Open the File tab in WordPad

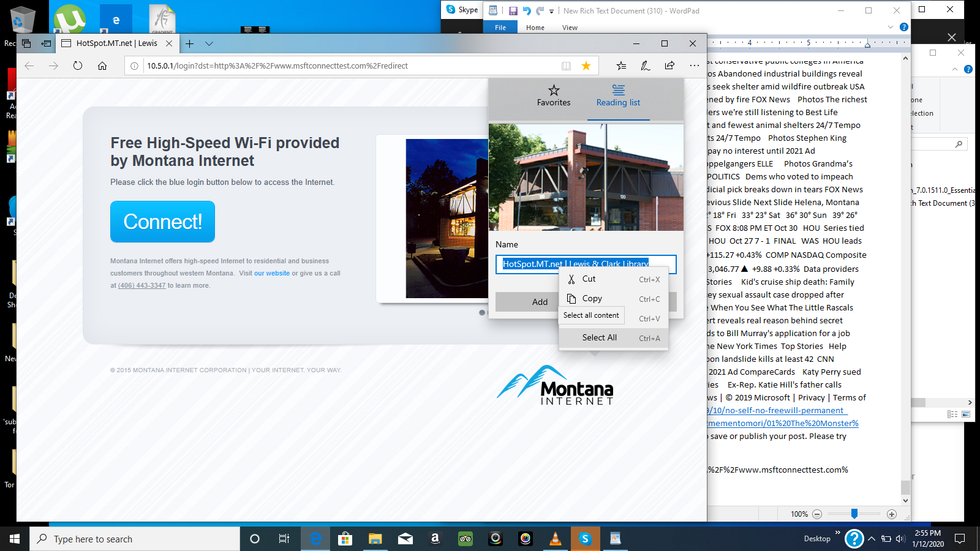[500, 28]
